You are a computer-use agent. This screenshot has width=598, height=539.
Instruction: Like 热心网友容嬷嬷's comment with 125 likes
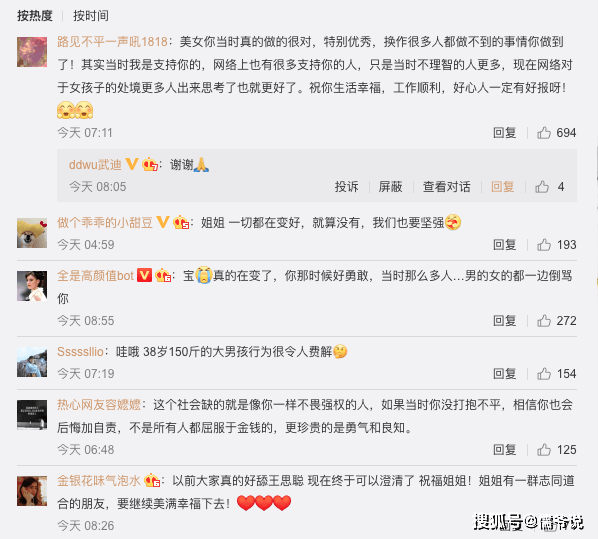(x=544, y=450)
